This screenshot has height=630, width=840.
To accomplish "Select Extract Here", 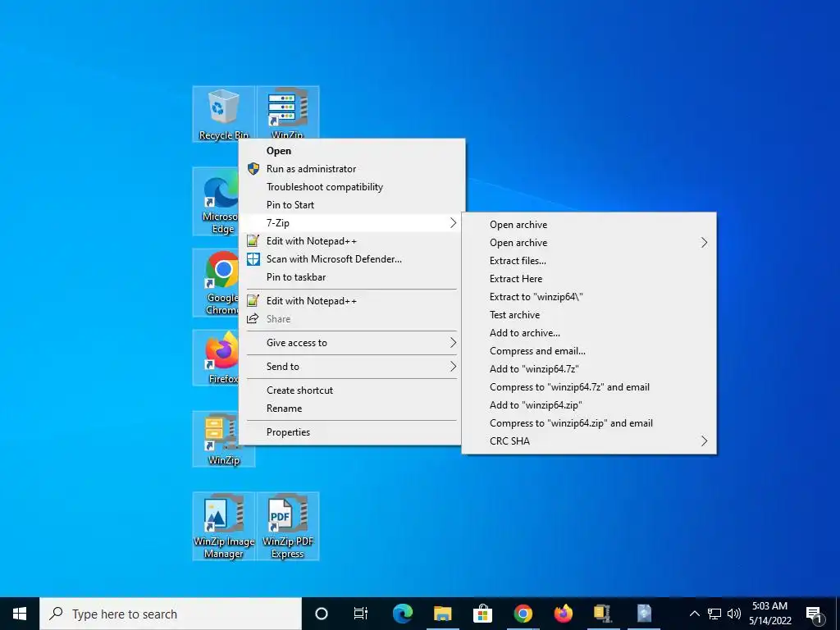I will (x=589, y=279).
